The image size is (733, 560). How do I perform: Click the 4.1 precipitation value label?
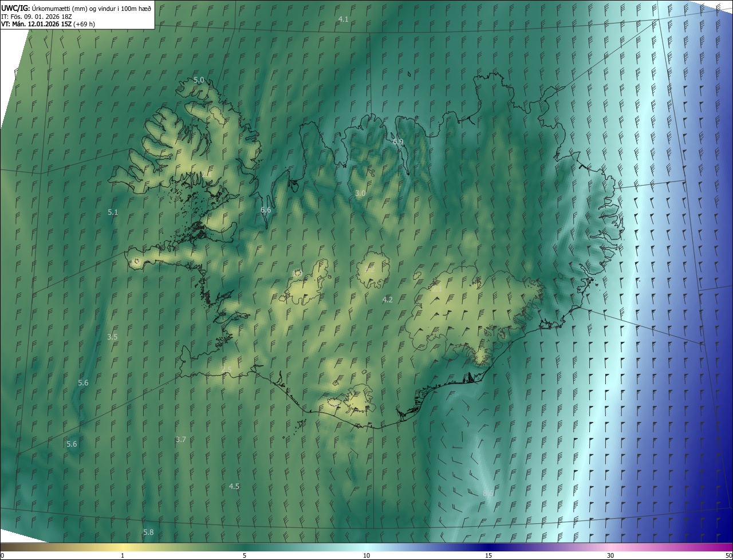pyautogui.click(x=343, y=19)
